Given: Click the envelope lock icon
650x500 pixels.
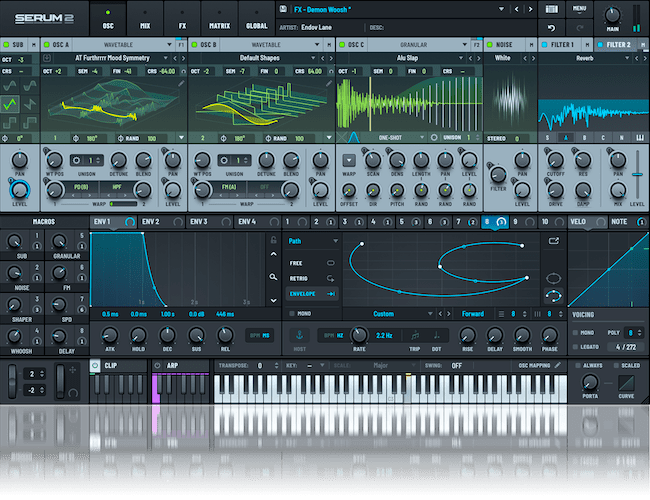Looking at the screenshot, I should pyautogui.click(x=274, y=240).
